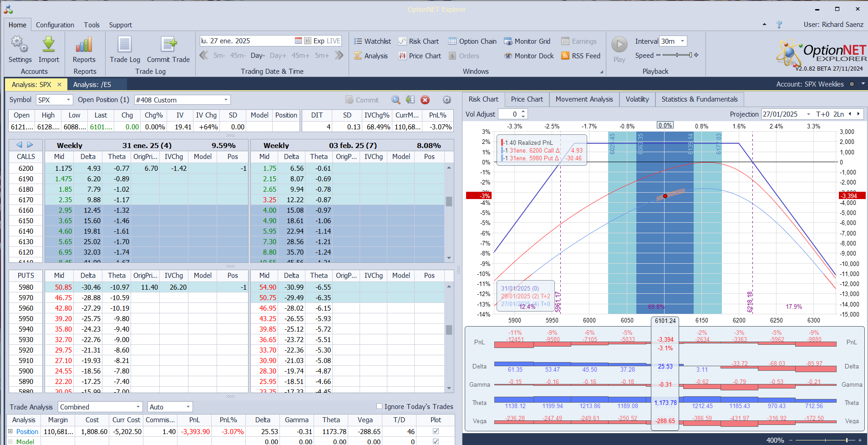
Task: Open Settings from the Accounts ribbon group
Action: (20, 50)
